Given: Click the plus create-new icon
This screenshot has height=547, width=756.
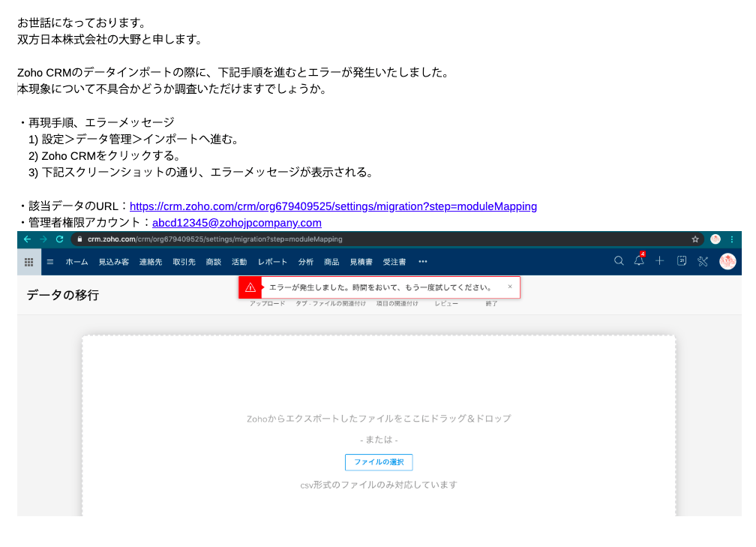Looking at the screenshot, I should (659, 261).
